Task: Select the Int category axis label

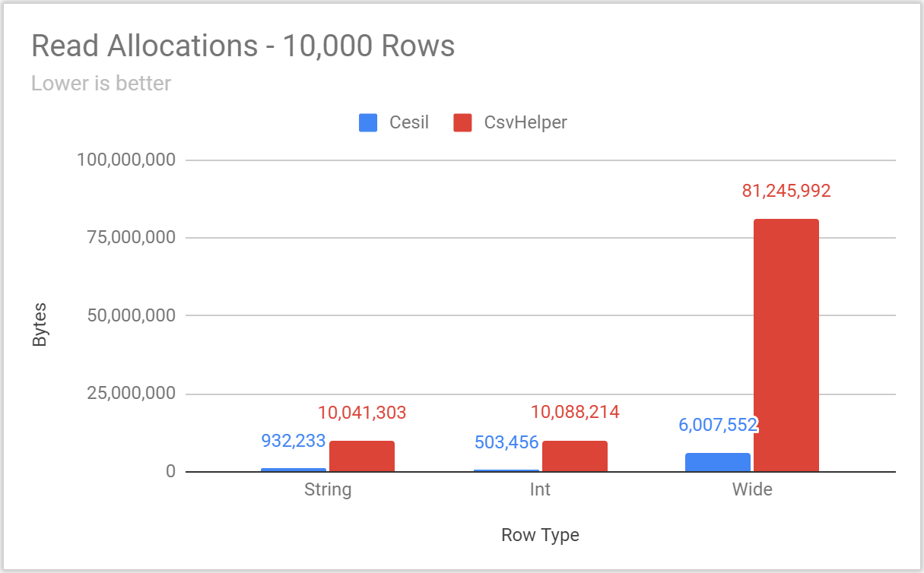Action: tap(540, 489)
